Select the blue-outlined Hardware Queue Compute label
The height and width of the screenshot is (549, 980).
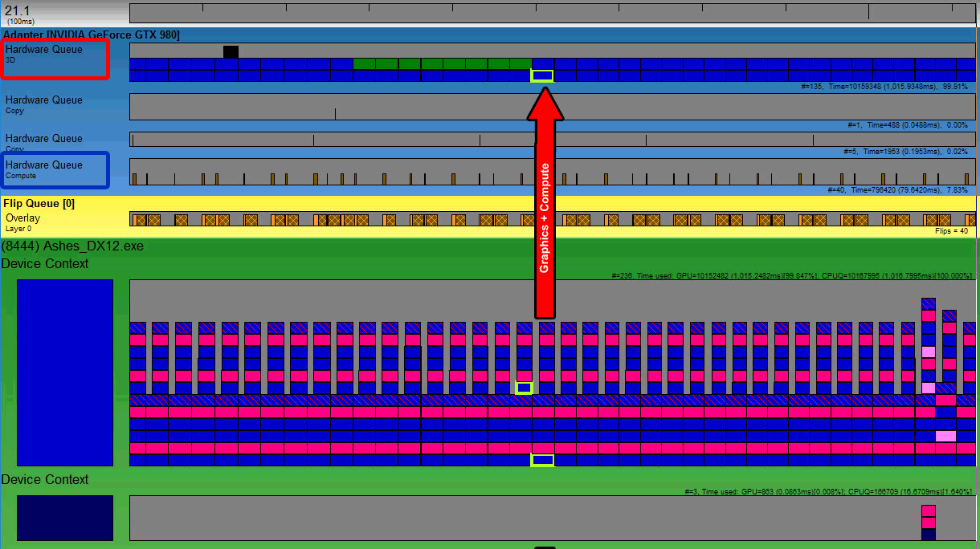tap(53, 169)
